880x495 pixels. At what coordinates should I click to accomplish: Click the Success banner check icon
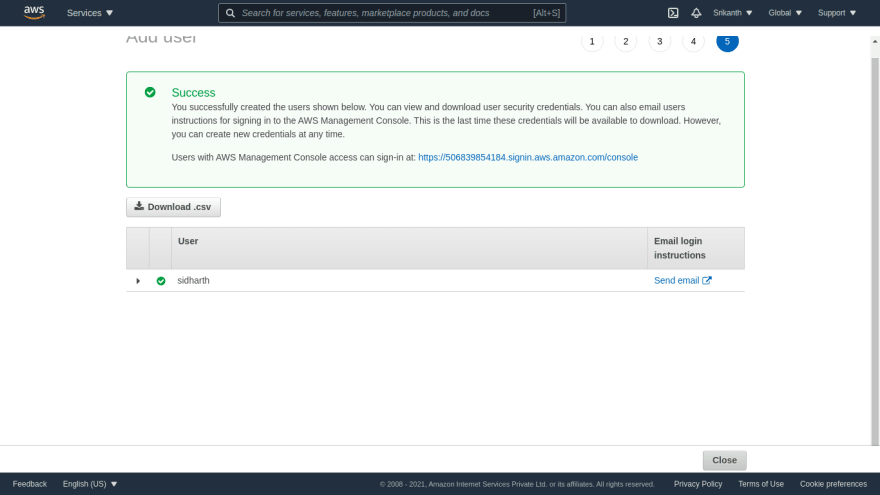coord(150,92)
